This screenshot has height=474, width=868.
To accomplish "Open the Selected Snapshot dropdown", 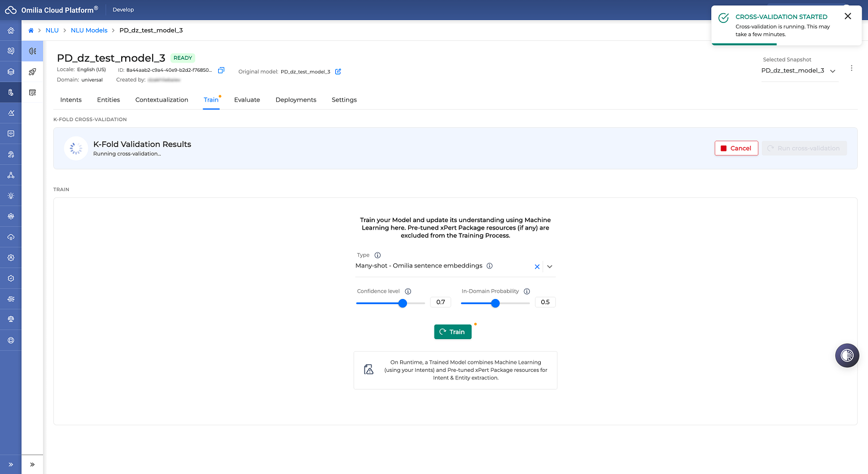I will coord(799,71).
